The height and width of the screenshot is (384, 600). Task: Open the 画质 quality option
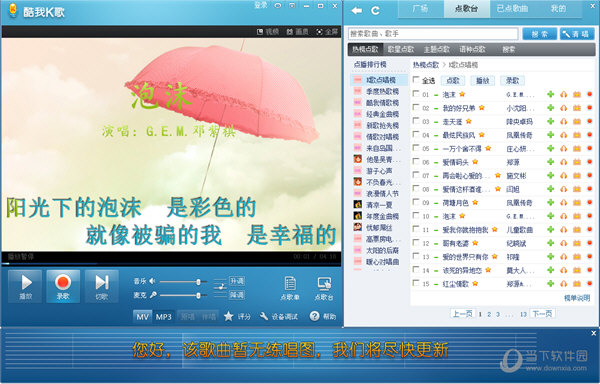tap(297, 32)
